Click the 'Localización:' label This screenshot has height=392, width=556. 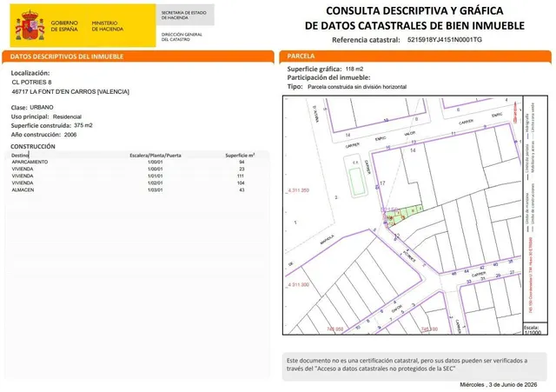tap(30, 73)
